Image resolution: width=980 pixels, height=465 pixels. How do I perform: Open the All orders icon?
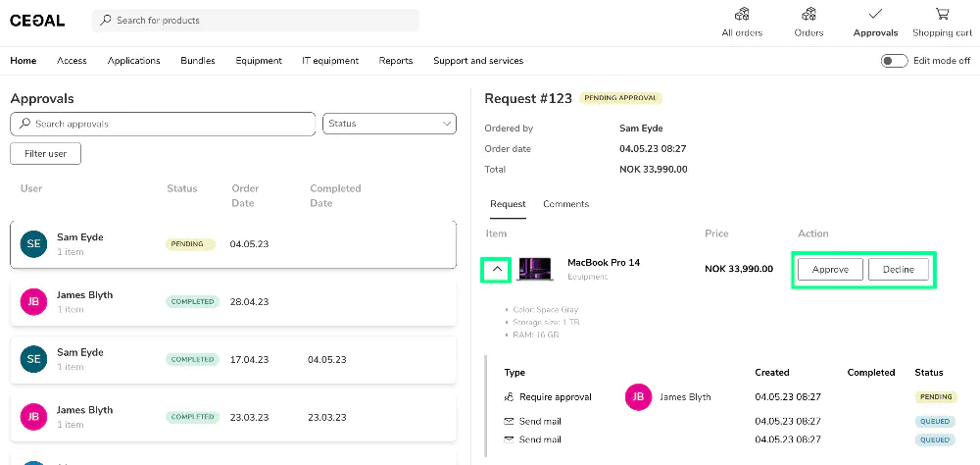(x=742, y=15)
